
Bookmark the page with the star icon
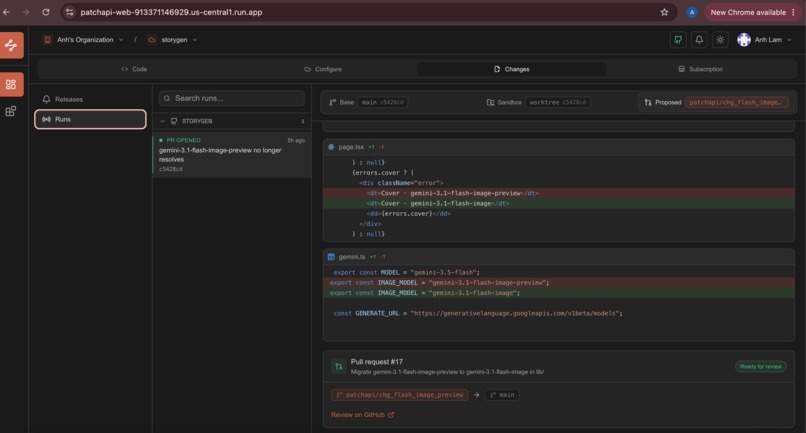[664, 12]
